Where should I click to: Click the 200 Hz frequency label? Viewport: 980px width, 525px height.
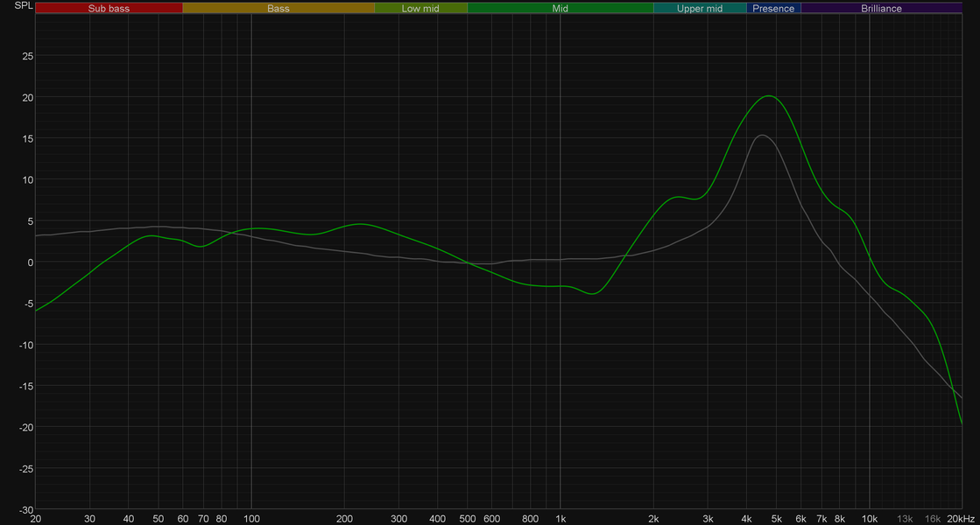pos(344,519)
